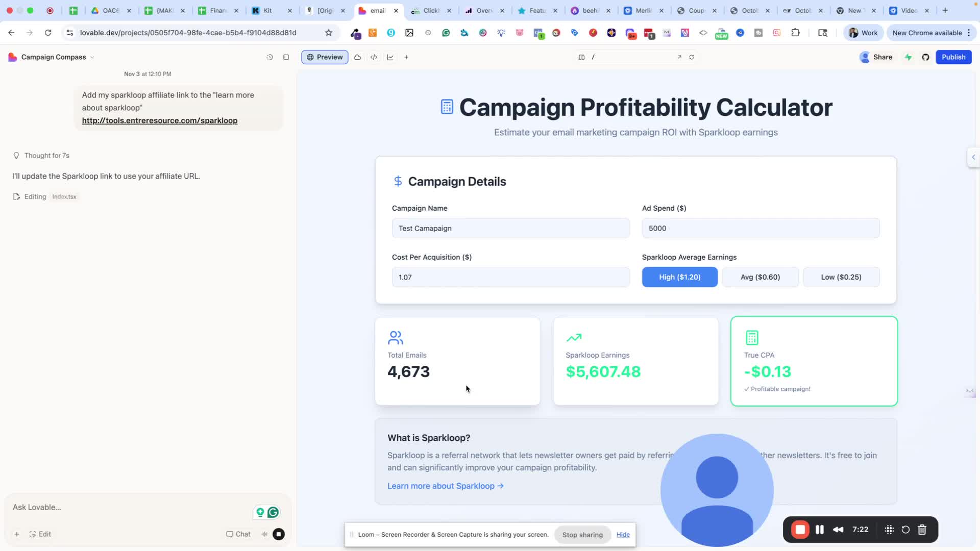The image size is (980, 551).
Task: Open the cloud icon in the toolbar
Action: tap(357, 57)
